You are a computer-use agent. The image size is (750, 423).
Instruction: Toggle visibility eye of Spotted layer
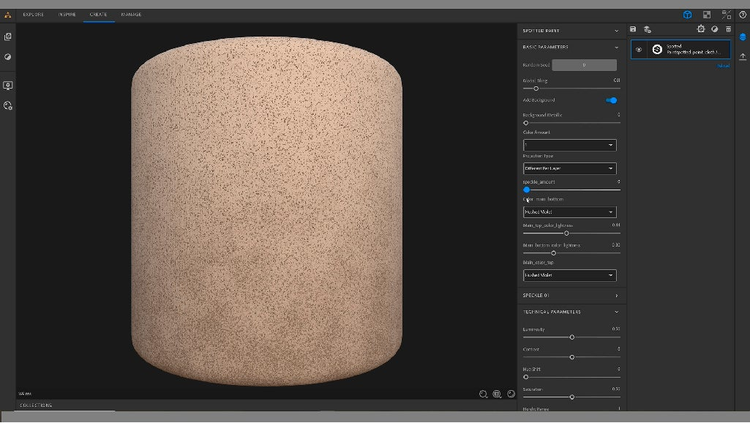coord(639,49)
